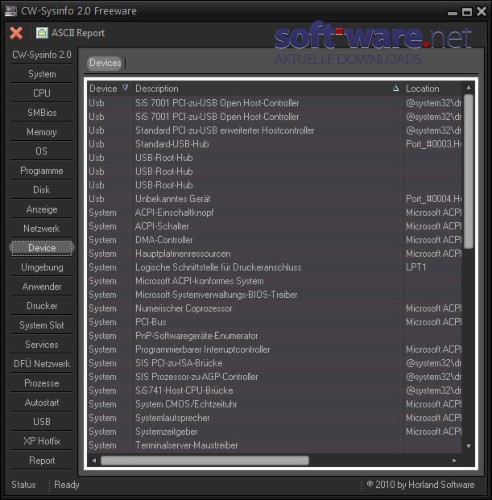Select the 'PCI-Bus' row
The image size is (492, 500).
(x=275, y=322)
